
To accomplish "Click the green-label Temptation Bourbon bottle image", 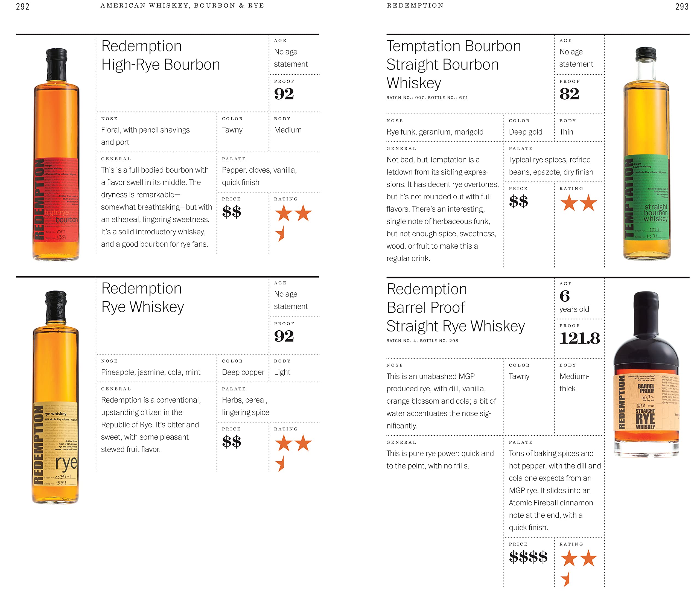I will tap(647, 153).
